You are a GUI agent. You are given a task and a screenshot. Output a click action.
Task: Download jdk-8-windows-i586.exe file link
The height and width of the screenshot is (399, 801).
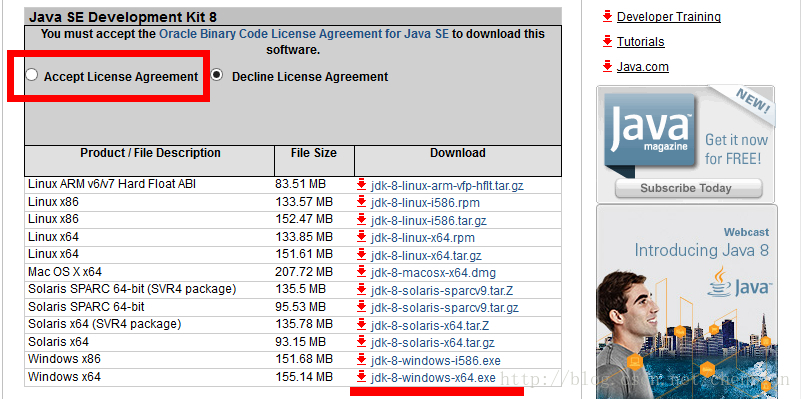coord(436,361)
